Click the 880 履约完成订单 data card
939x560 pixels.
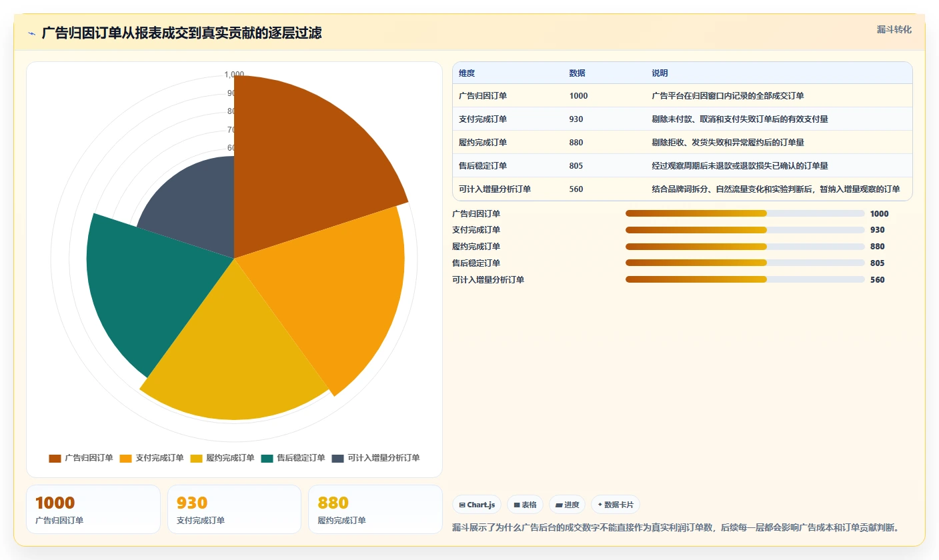click(x=375, y=509)
